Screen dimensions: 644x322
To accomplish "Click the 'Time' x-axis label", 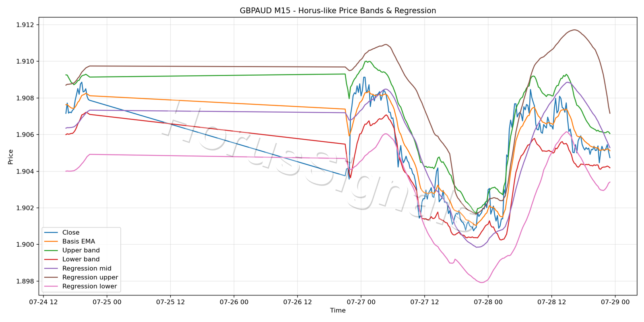I will (338, 310).
